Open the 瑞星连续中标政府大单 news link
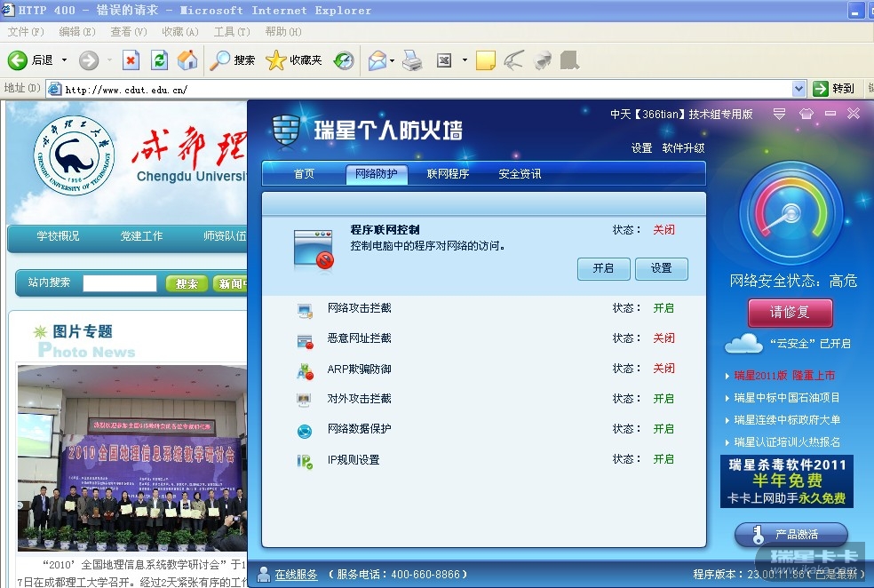Viewport: 874px width, 588px height. pos(787,420)
